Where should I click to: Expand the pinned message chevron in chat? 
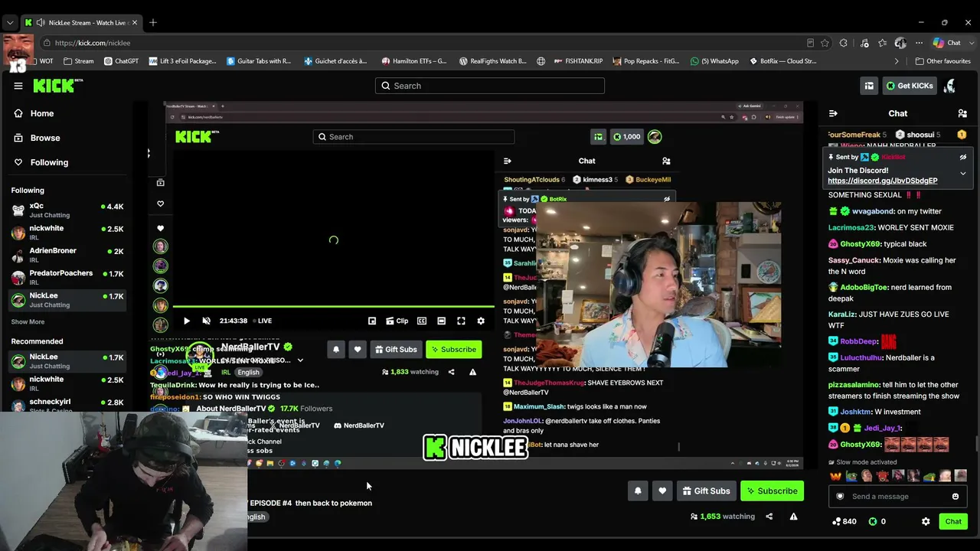pos(963,174)
